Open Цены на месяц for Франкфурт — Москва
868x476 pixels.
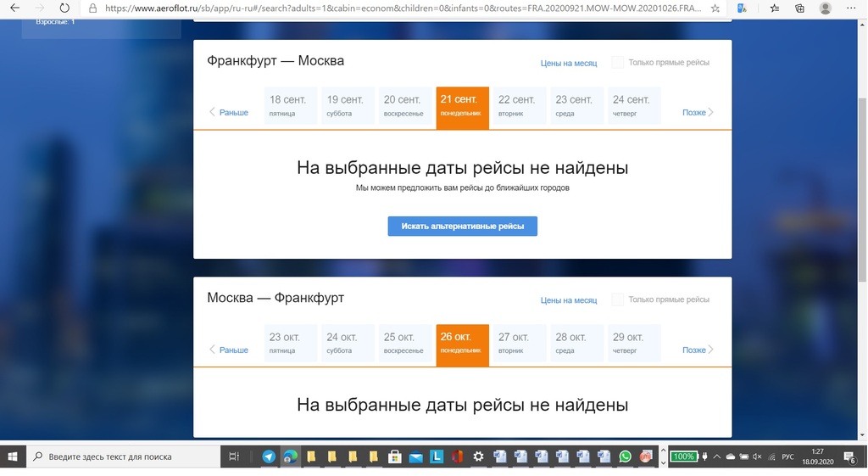(569, 63)
